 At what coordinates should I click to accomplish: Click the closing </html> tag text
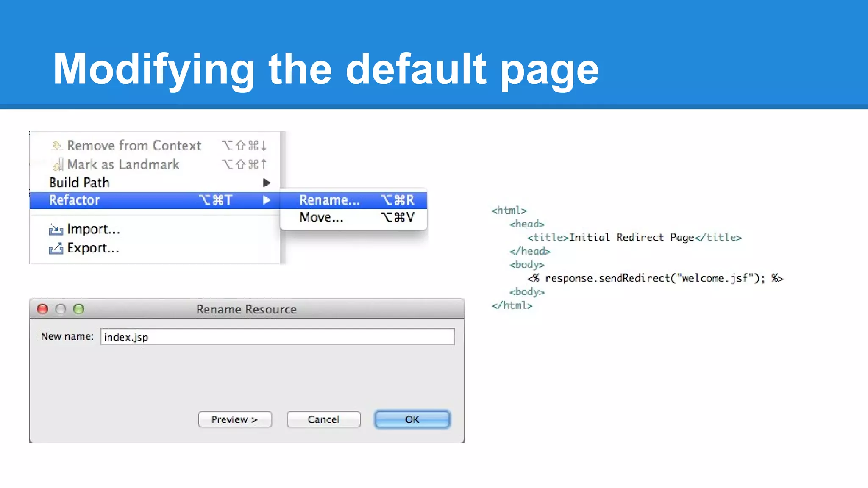click(x=512, y=305)
